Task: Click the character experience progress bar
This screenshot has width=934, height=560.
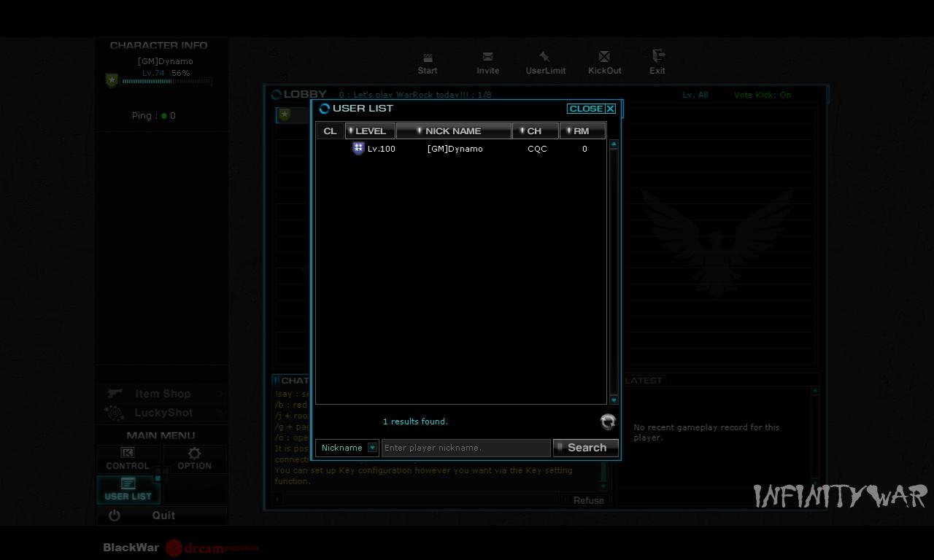Action: pyautogui.click(x=166, y=82)
